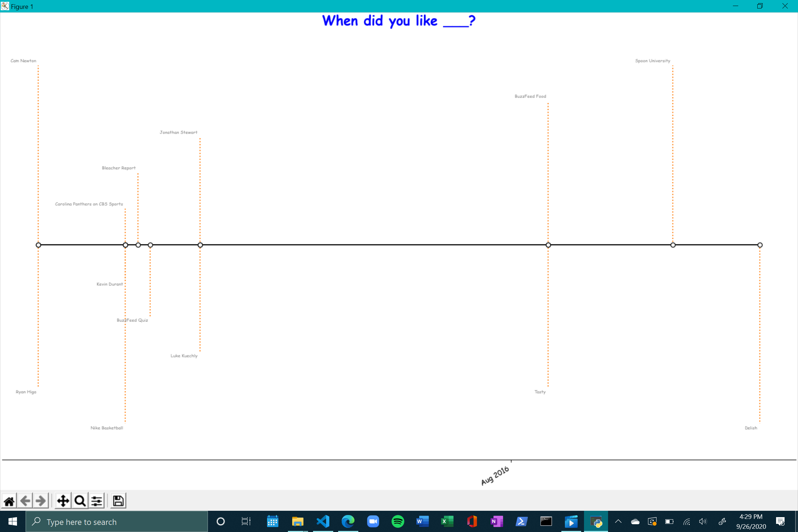Click the Forward to next view arrow

(41, 501)
